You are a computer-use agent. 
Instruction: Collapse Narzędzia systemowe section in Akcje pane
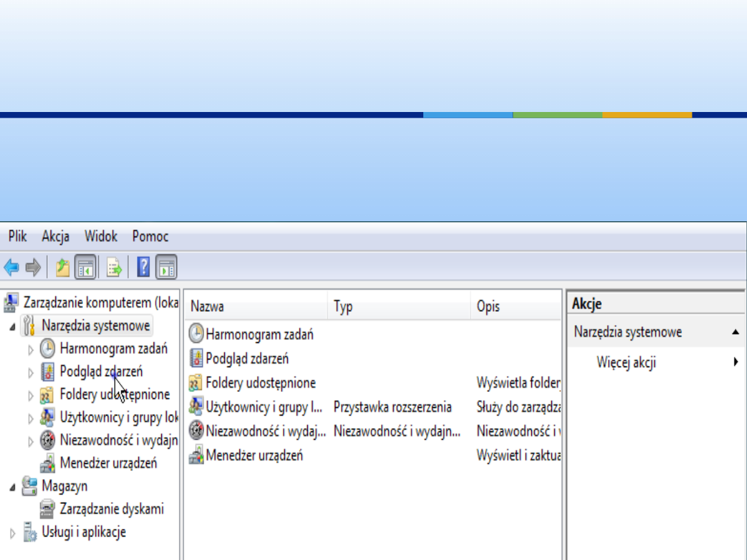[x=735, y=333]
